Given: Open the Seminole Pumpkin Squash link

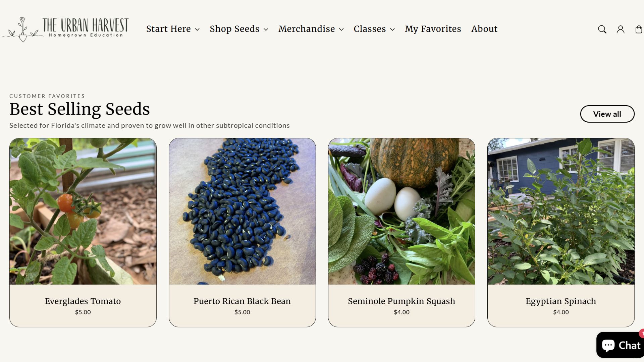Looking at the screenshot, I should 401,301.
